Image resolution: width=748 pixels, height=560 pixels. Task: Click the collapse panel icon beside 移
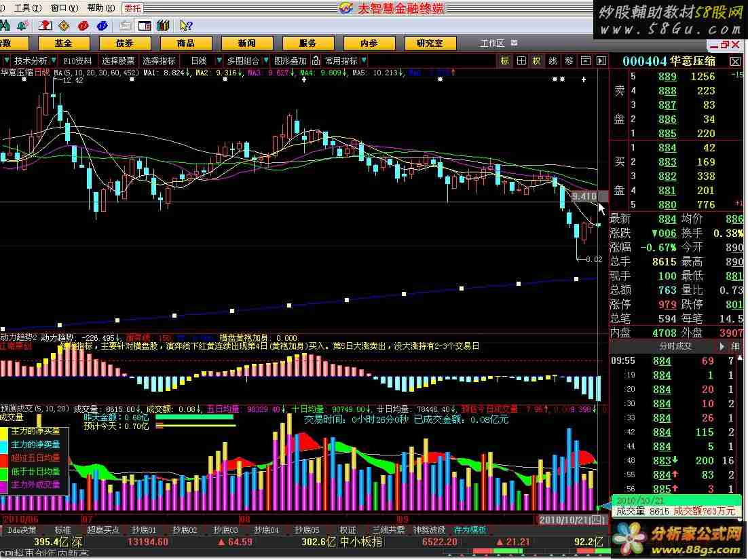(x=585, y=61)
